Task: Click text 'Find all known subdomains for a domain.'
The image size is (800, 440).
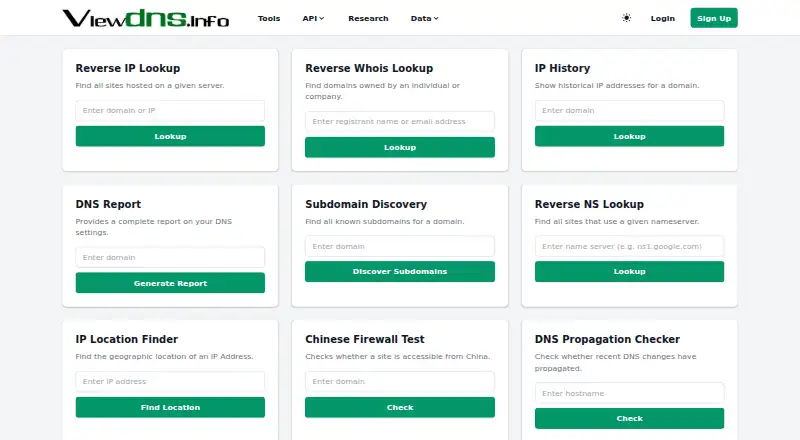Action: (385, 222)
